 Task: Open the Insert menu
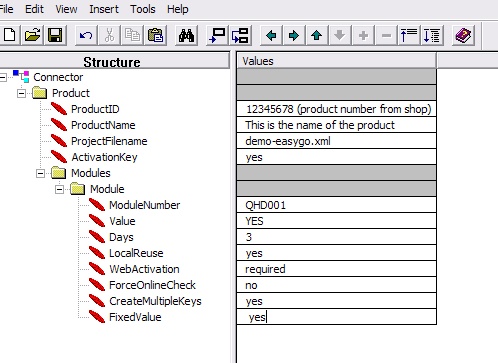pyautogui.click(x=104, y=9)
